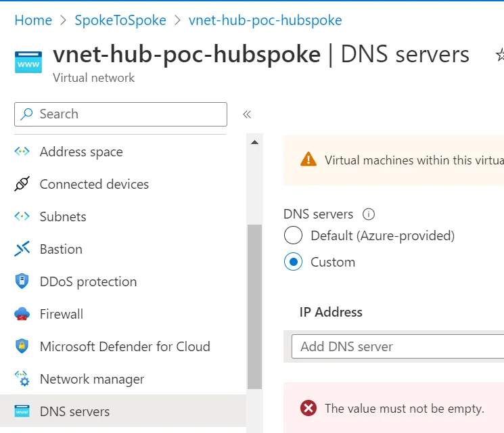The height and width of the screenshot is (433, 504).
Task: Click the DNS servers info icon
Action: (369, 214)
